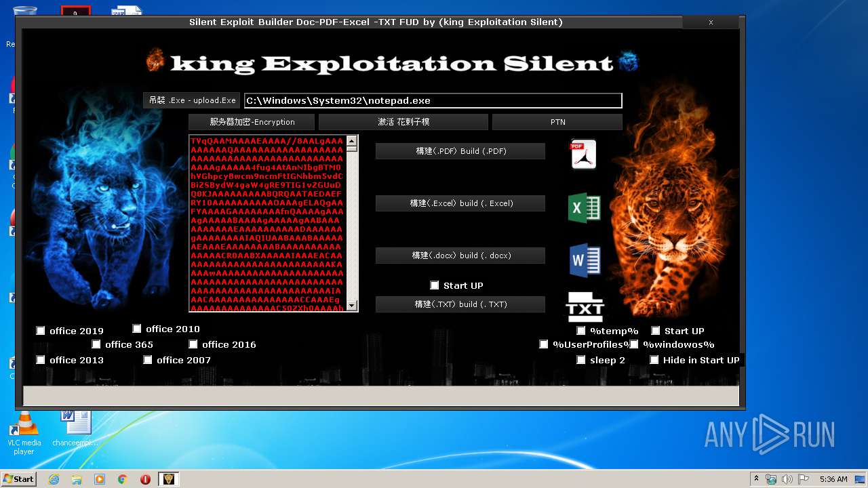The image size is (868, 488).
Task: Select the running builder app in taskbar
Action: (169, 479)
